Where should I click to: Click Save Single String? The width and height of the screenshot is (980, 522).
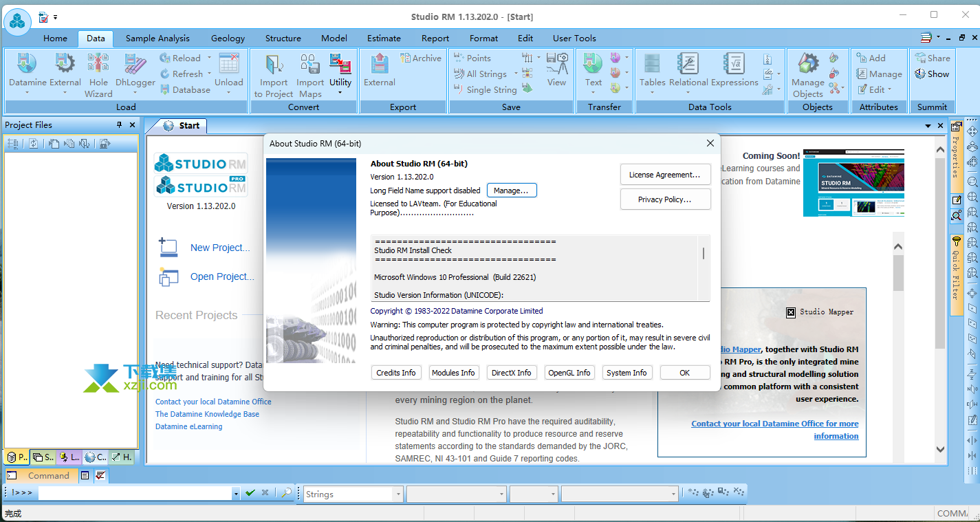coord(485,90)
